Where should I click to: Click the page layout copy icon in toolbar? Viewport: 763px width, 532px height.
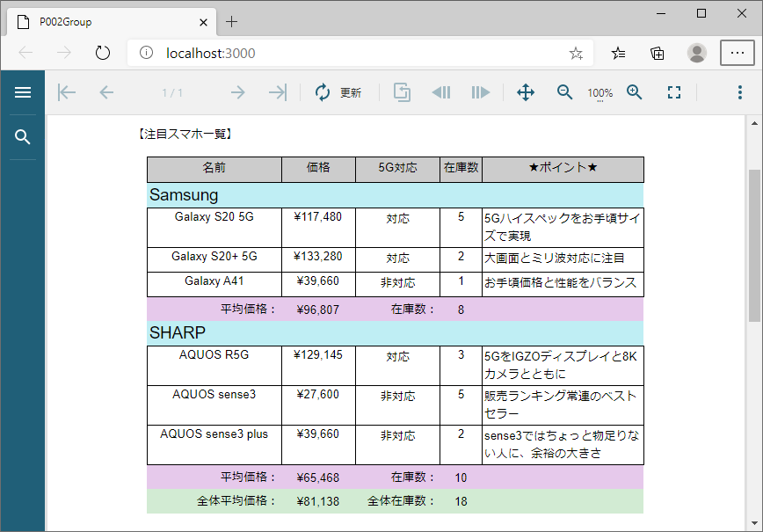point(402,92)
